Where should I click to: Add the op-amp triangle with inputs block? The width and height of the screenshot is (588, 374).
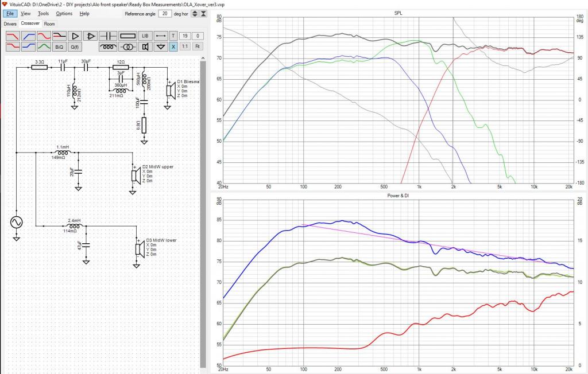[x=90, y=36]
